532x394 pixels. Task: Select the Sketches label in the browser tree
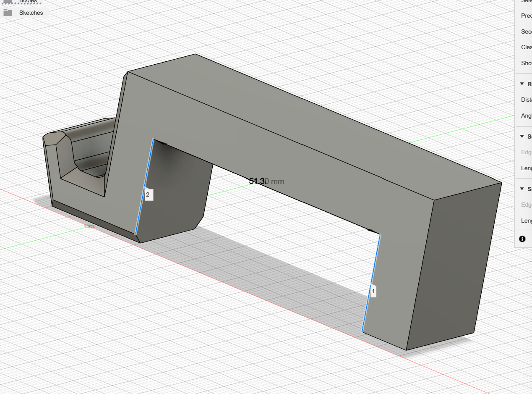coord(31,13)
